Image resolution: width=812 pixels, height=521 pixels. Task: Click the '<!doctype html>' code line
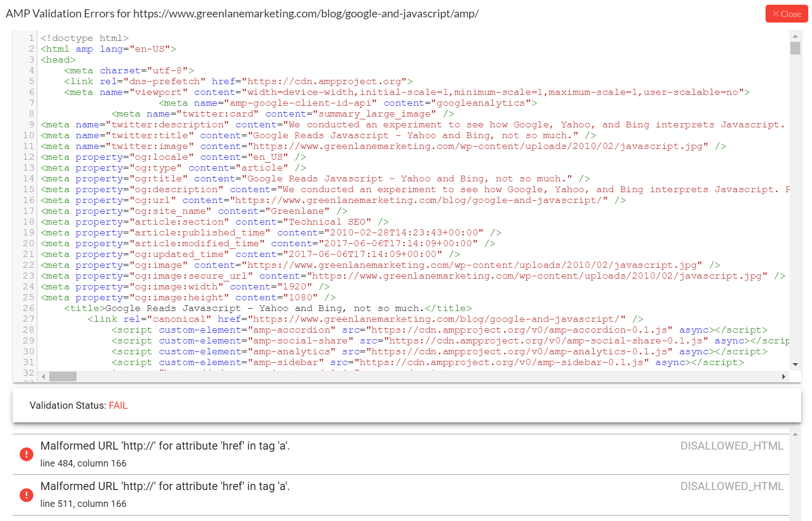[84, 38]
